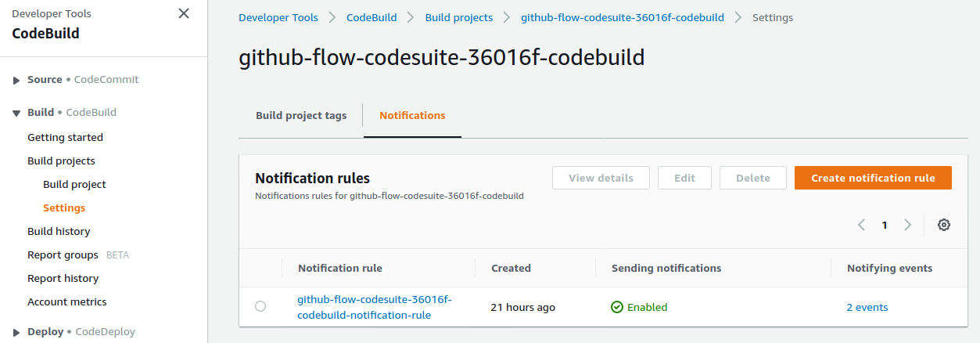Switch to the Build project tags tab
The image size is (980, 343).
[301, 115]
